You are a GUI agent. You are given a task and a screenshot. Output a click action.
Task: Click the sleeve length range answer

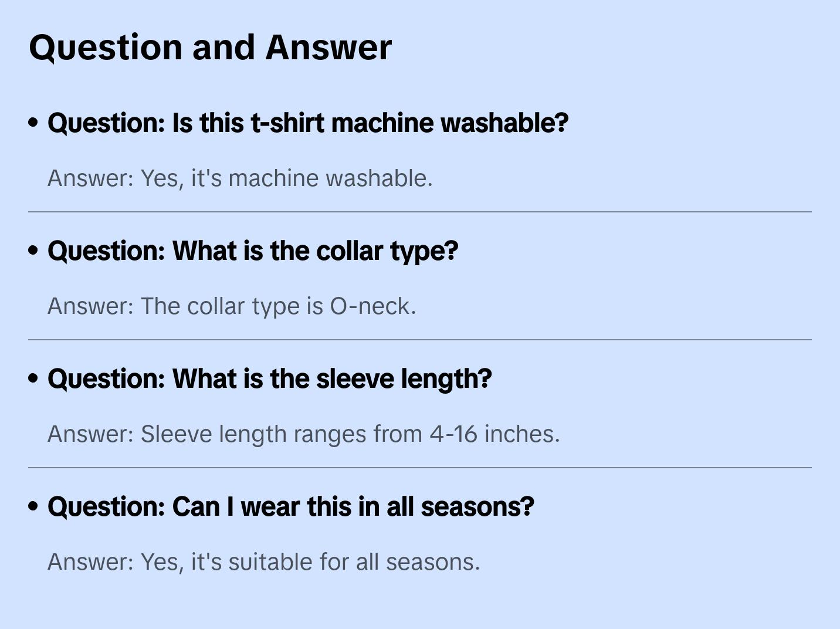(303, 434)
